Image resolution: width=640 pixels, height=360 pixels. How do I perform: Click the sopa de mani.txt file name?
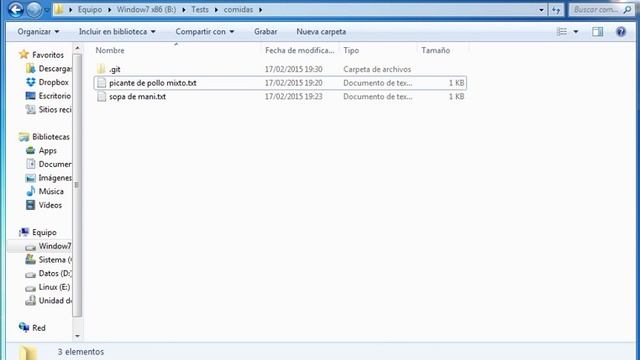point(138,97)
